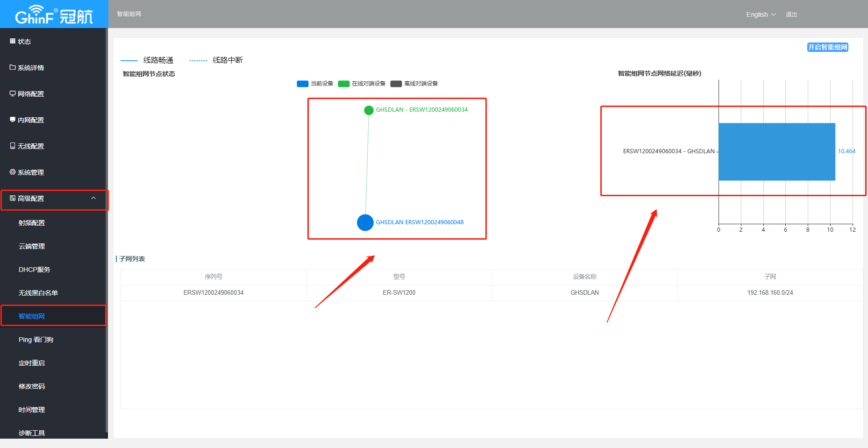This screenshot has width=868, height=448.
Task: Toggle 当前设备 legend item in chart
Action: [x=315, y=84]
